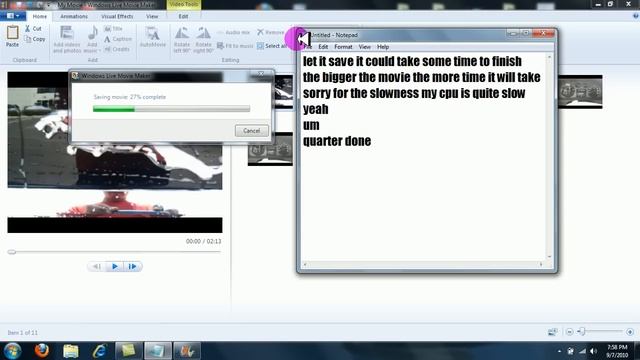Open Internet Explorer from the taskbar
This screenshot has width=640, height=360.
pos(100,351)
